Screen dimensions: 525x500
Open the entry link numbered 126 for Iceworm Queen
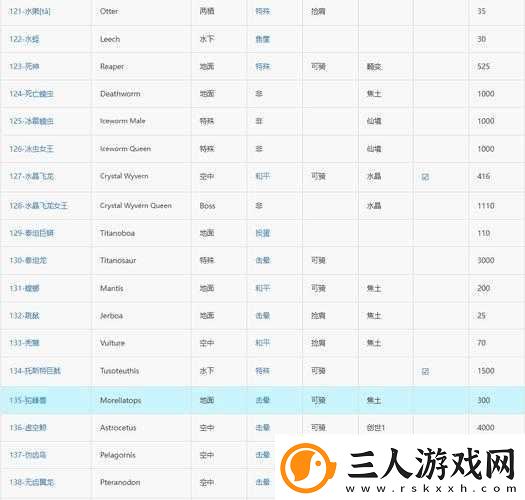31,149
